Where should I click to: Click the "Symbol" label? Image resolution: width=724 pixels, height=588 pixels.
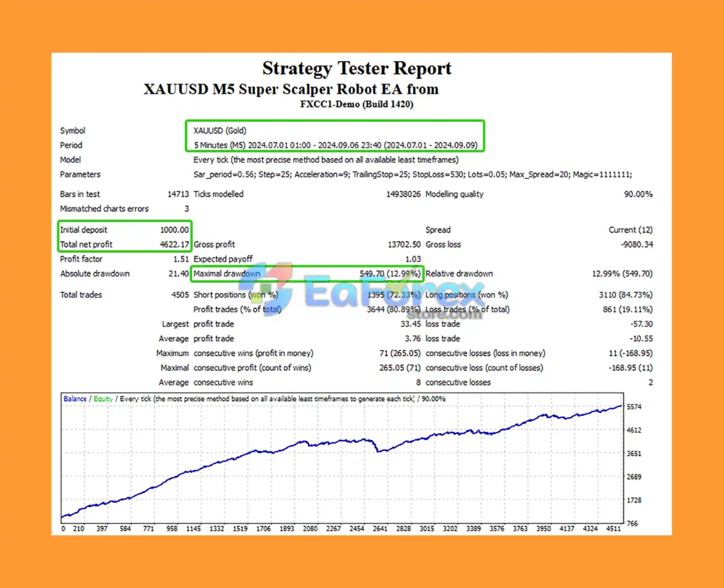(x=73, y=131)
